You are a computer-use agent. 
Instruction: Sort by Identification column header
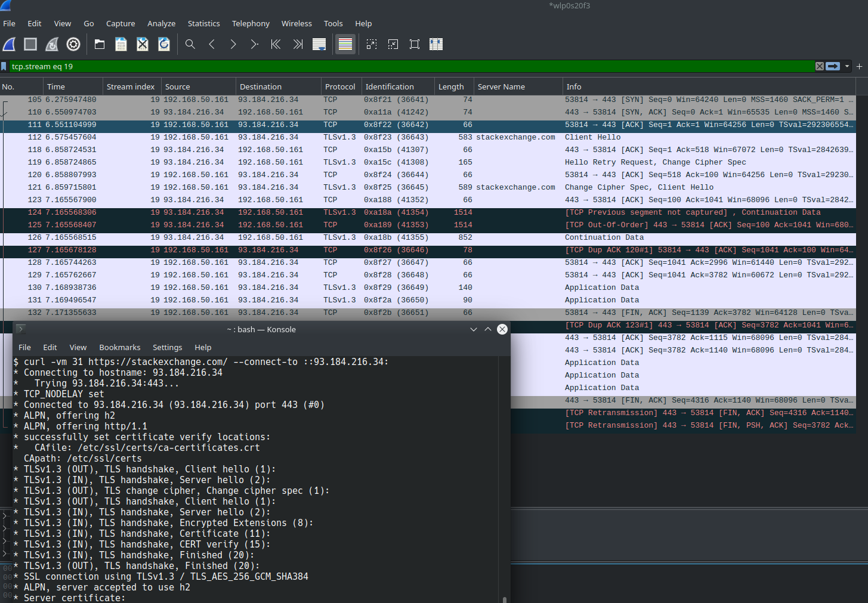(x=398, y=86)
